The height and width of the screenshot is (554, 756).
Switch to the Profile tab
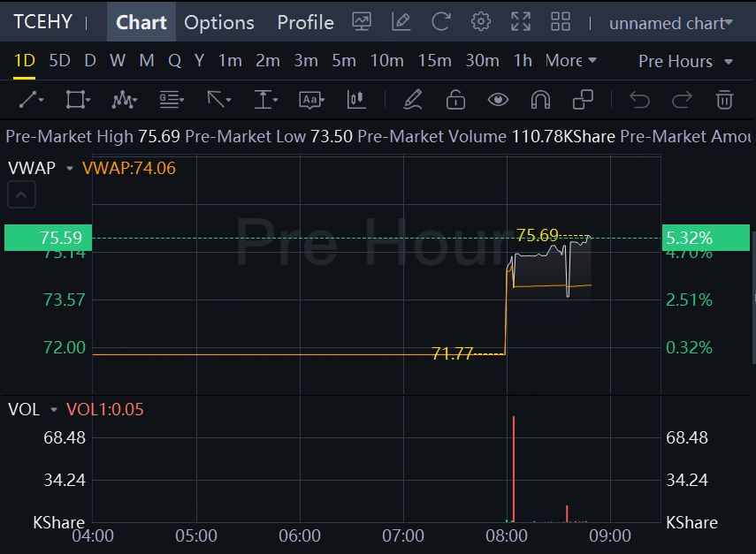[305, 22]
